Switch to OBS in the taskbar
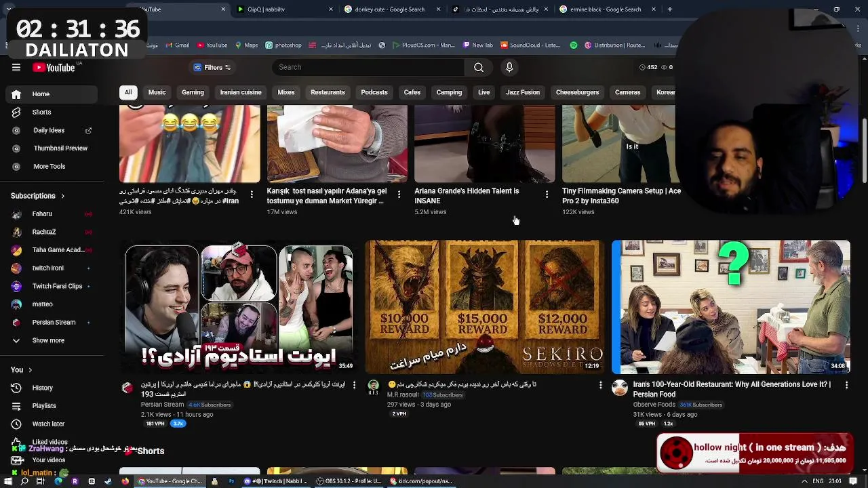Viewport: 868px width, 488px height. click(350, 481)
